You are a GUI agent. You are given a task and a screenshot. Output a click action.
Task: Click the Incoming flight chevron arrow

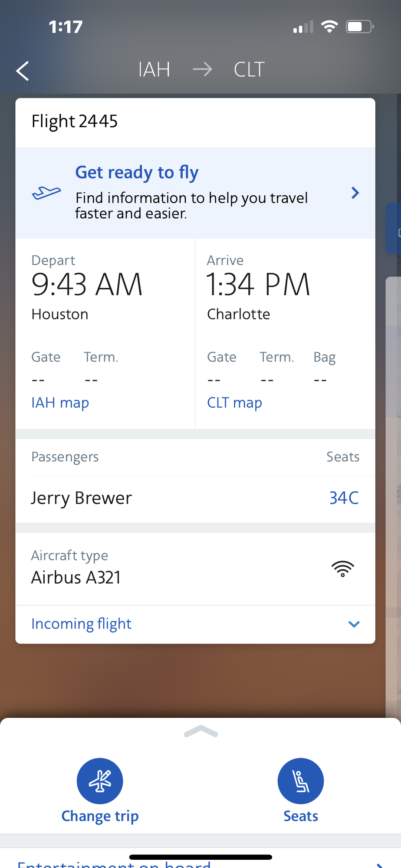354,624
